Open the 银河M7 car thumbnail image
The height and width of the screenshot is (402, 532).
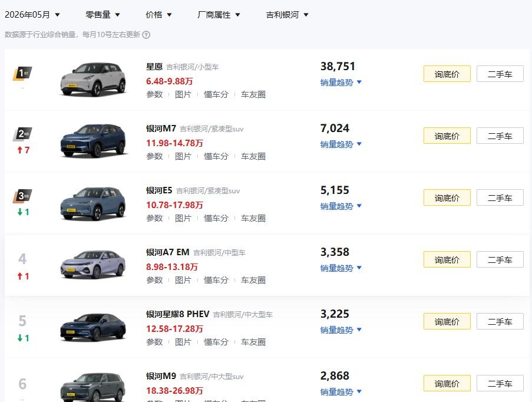coord(93,141)
